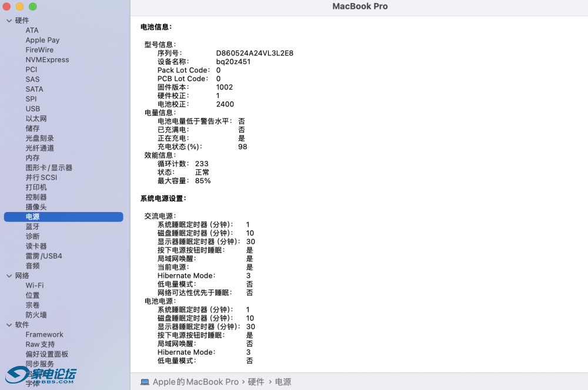The width and height of the screenshot is (588, 390).
Task: Select the PCI entry
Action: [31, 69]
